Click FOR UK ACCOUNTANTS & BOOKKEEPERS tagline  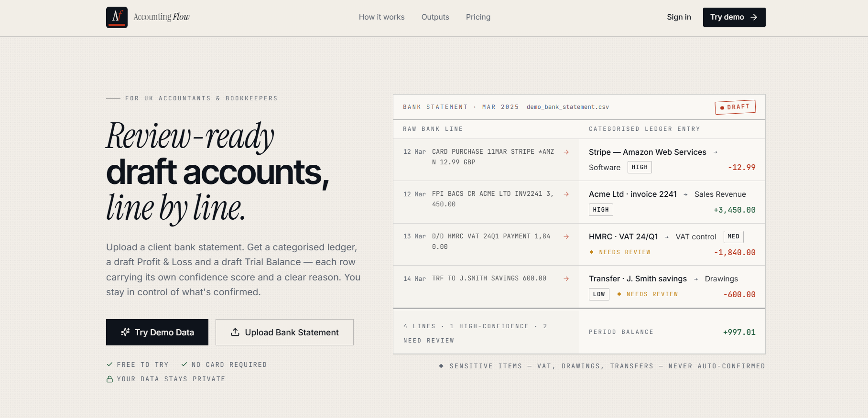click(201, 98)
